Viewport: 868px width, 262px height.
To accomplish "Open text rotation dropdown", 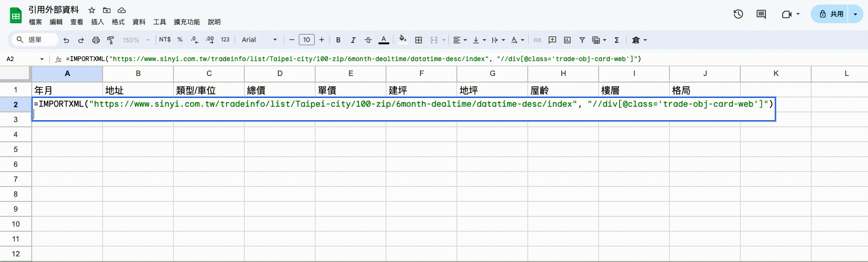I will [x=517, y=40].
